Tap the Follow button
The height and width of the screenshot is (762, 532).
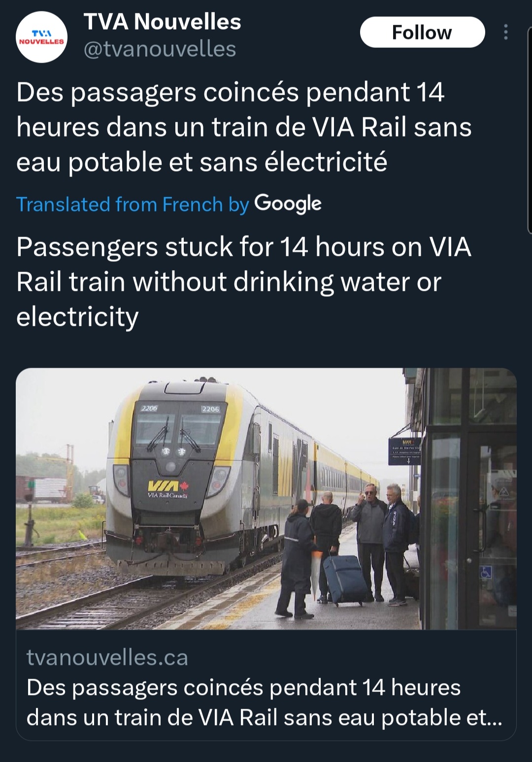(422, 32)
